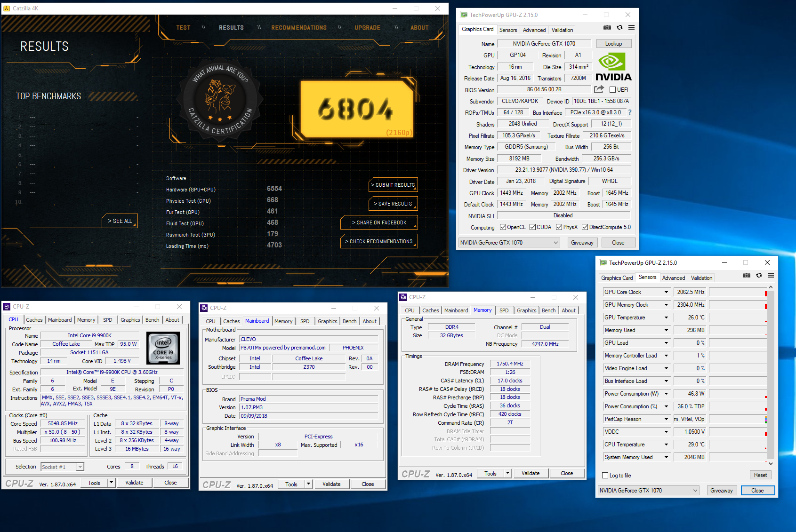Open hamburger menu in GPU-Z Sensors window
Viewport: 796px width, 532px height.
coord(771,276)
